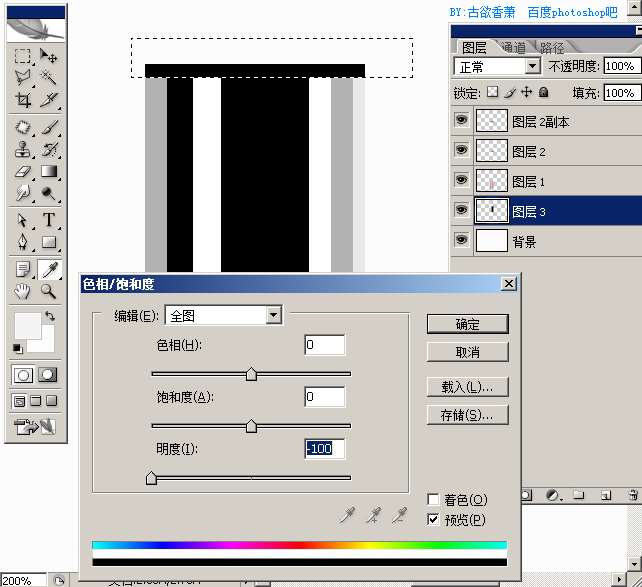Screen dimensions: 642x587
Task: Switch to Quick Mask mode
Action: tap(48, 375)
